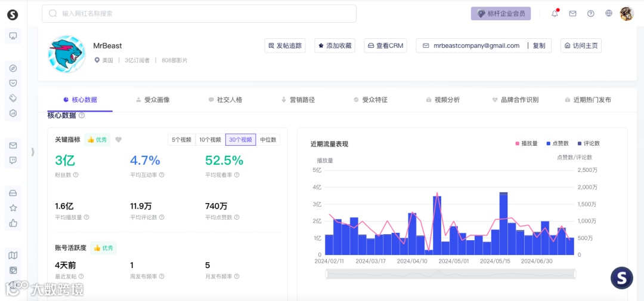Image resolution: width=644 pixels, height=301 pixels.
Task: Select the 30个视频 option
Action: pyautogui.click(x=241, y=140)
